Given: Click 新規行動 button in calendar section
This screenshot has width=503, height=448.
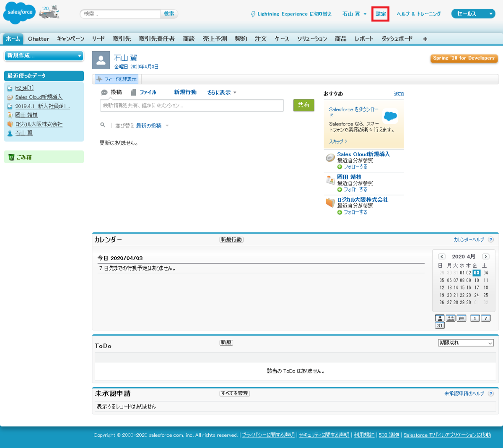Looking at the screenshot, I should [x=231, y=240].
